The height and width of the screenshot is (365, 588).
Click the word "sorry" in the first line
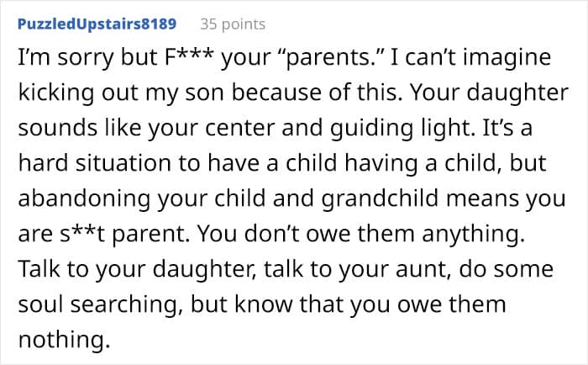83,60
